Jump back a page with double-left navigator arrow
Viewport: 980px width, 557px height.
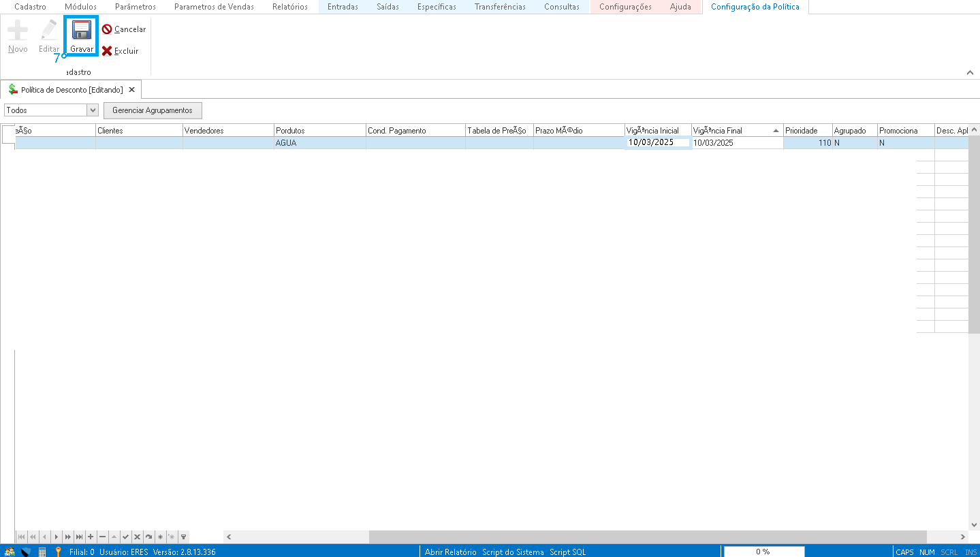click(33, 537)
